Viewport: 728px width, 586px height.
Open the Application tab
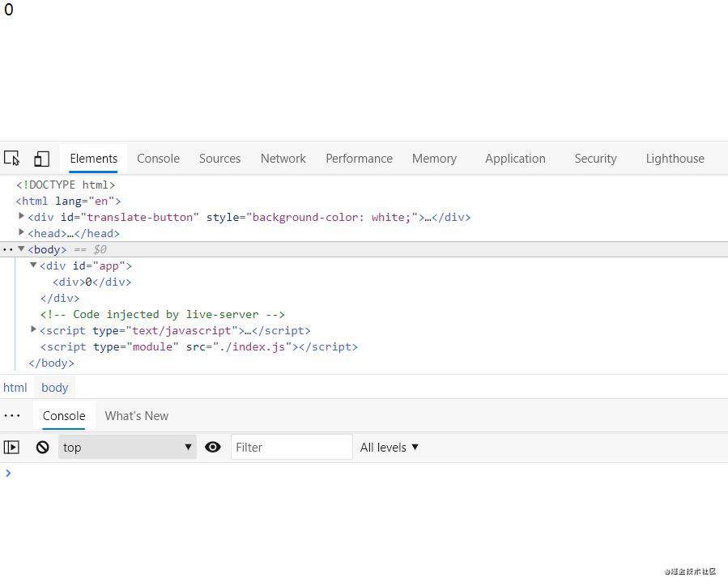(515, 158)
